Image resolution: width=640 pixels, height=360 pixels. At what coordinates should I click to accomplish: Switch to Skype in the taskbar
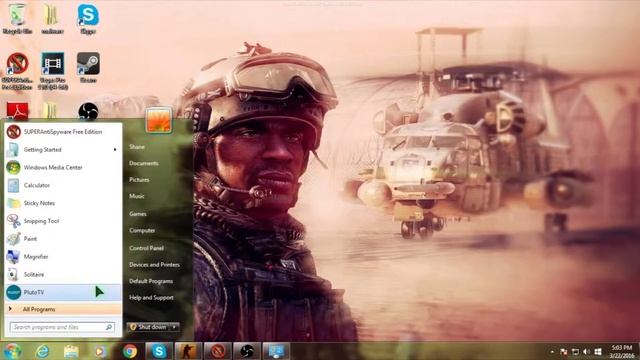(x=159, y=351)
